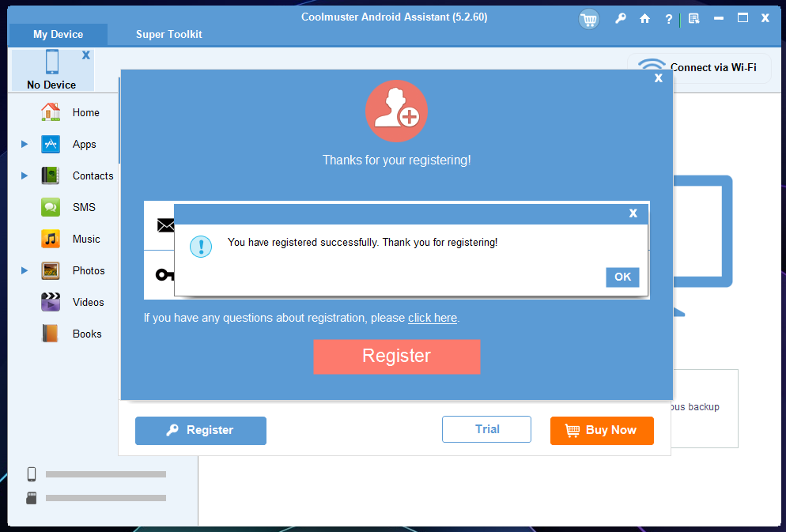
Task: Expand the Contacts tree node arrow
Action: 24,175
